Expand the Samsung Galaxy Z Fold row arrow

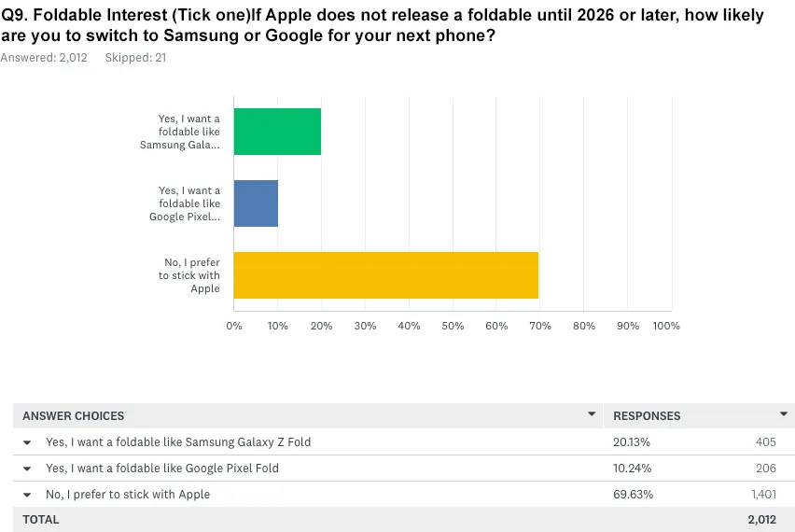[27, 442]
